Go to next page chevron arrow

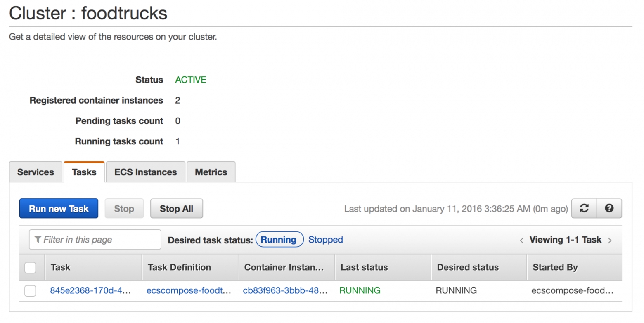pos(610,240)
